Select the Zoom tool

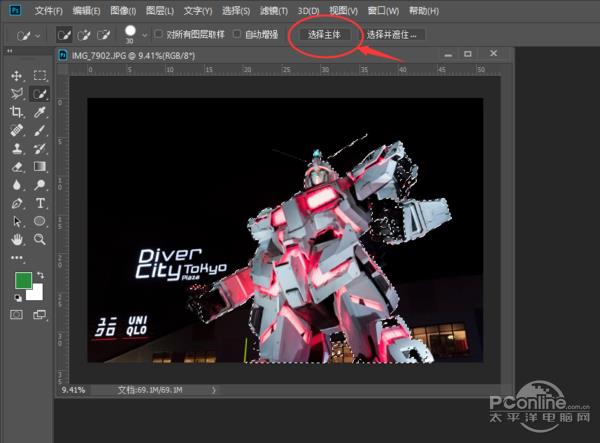(x=39, y=240)
